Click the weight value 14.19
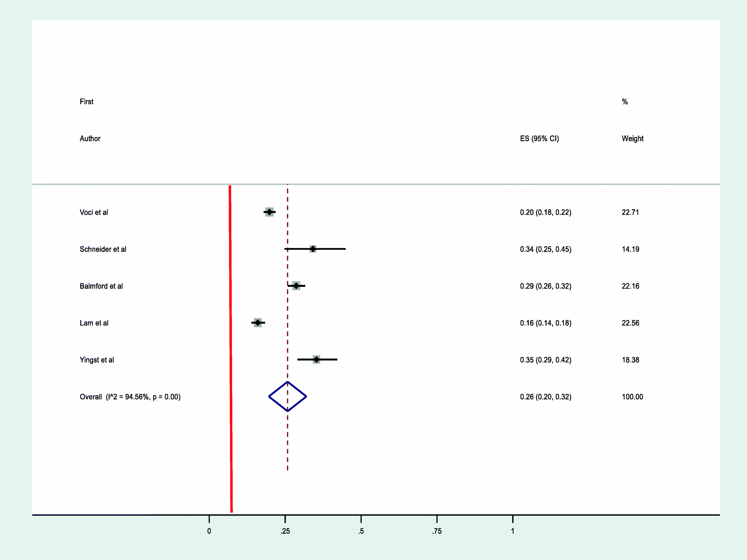747x560 pixels. (x=630, y=249)
